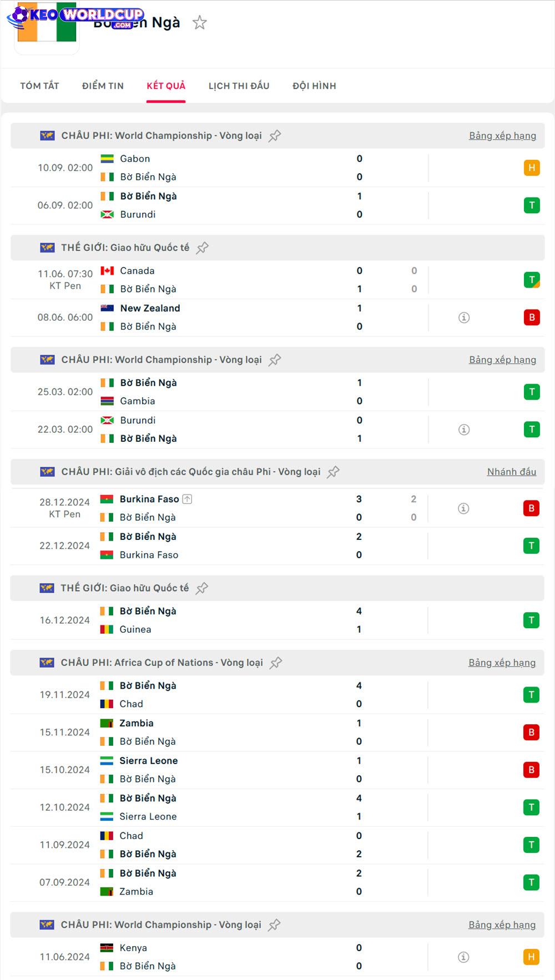Image resolution: width=555 pixels, height=980 pixels.
Task: Open Bảng xếp hạng for Africa Cup of Nations
Action: pos(502,663)
